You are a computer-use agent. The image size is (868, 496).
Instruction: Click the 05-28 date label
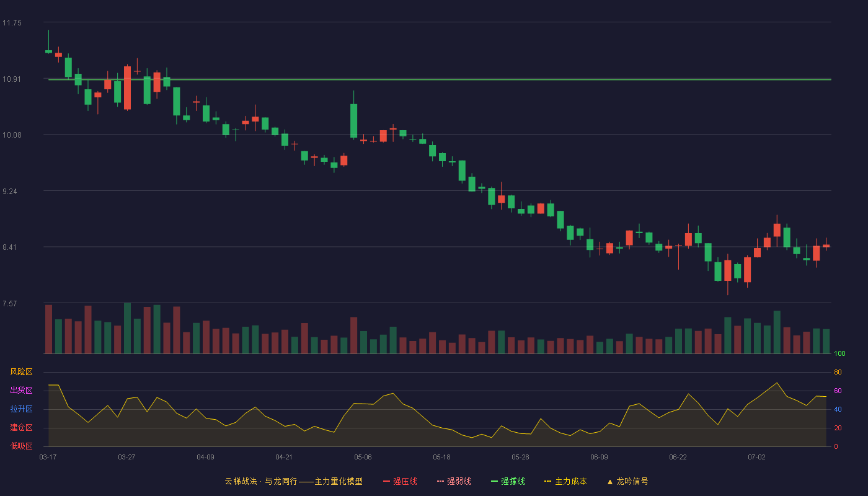click(520, 457)
